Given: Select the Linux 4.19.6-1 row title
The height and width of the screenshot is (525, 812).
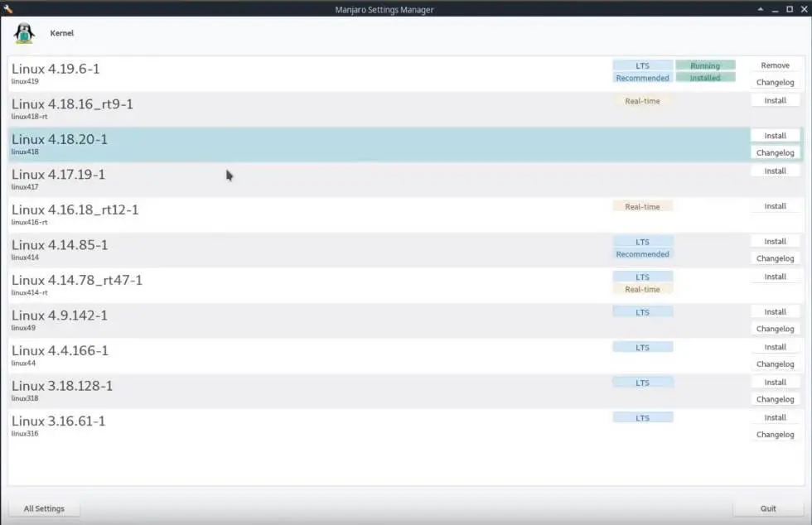Looking at the screenshot, I should tap(56, 69).
